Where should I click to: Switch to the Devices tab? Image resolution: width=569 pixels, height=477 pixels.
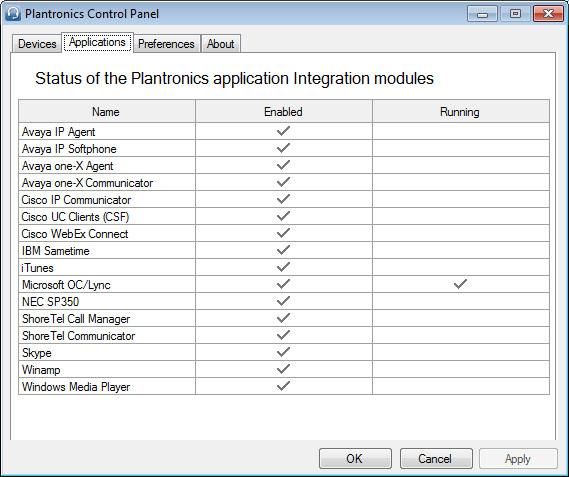[x=37, y=44]
